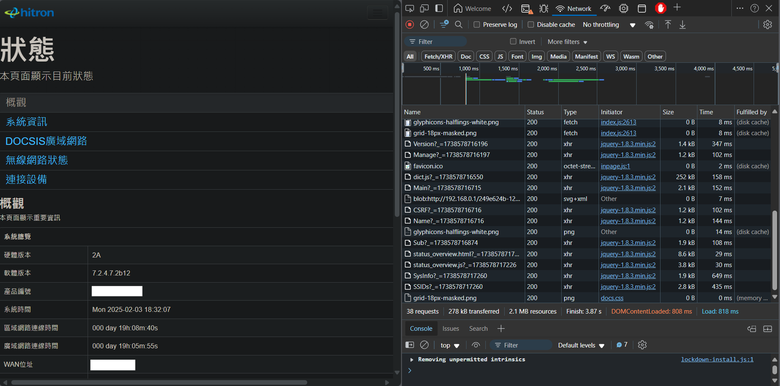Click the plus icon to add DevTools tools
Screen dimensions: 780x386
coord(677,7)
